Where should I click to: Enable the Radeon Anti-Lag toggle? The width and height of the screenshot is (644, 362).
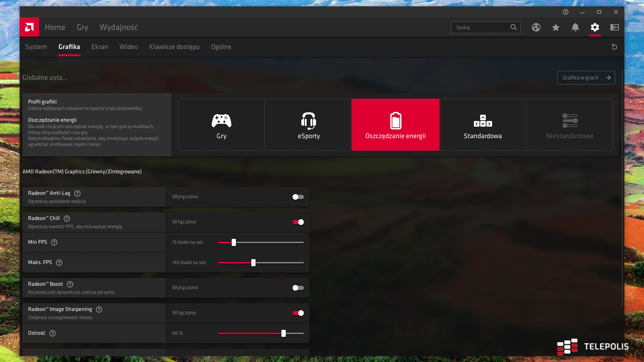[298, 197]
